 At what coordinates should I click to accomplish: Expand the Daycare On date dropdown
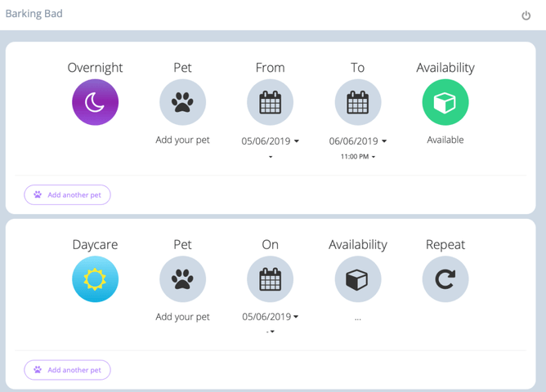click(x=271, y=317)
